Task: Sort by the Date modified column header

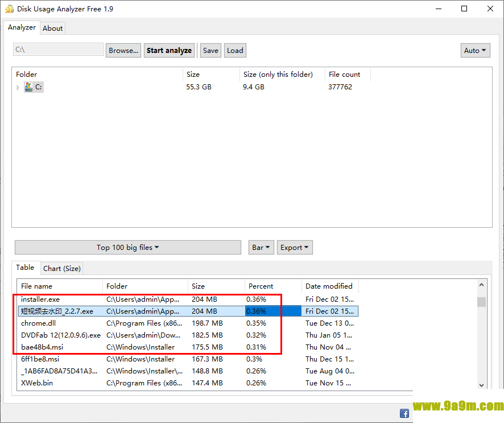Action: point(330,286)
